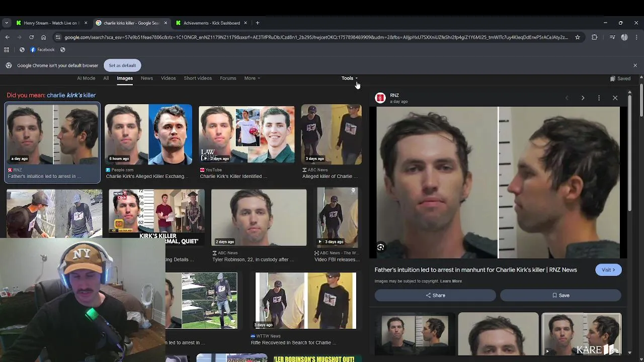Close the charlie kirks killer Google Search tab
644x362 pixels.
(166, 23)
